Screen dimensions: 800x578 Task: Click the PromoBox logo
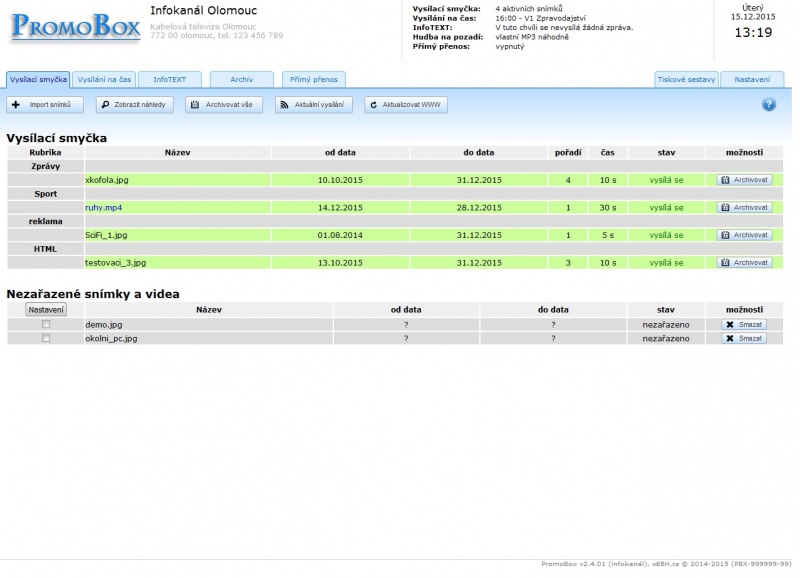76,27
